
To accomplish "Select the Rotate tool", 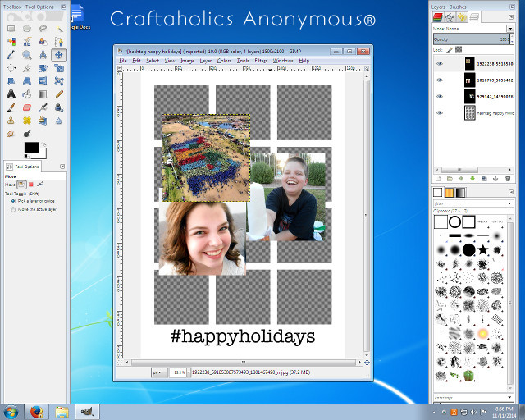I will (x=43, y=68).
